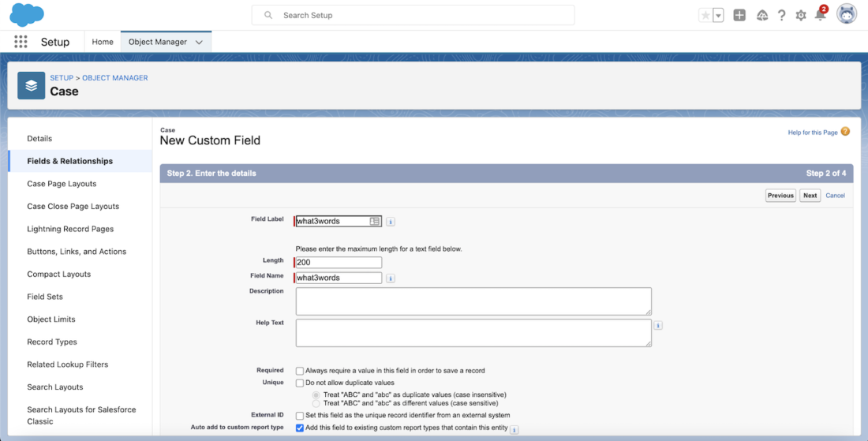Select the case sensitive radio option
Image resolution: width=868 pixels, height=441 pixels.
pos(316,403)
